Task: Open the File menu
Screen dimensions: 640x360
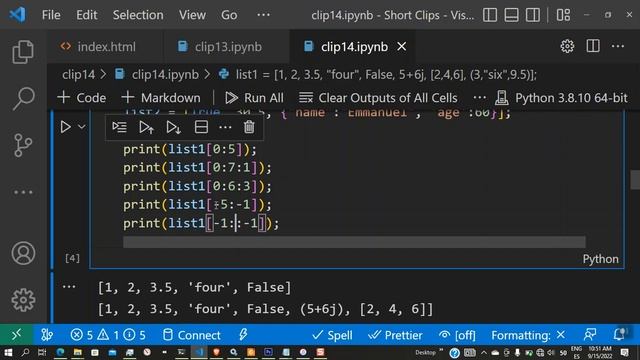Action: click(x=51, y=15)
